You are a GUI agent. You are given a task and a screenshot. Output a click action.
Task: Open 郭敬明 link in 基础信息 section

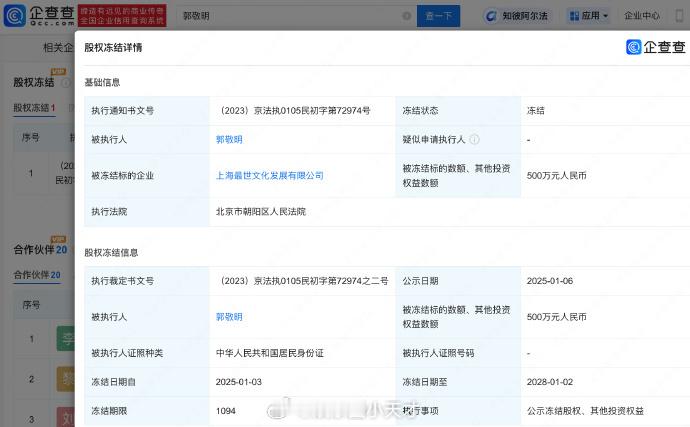pos(229,140)
